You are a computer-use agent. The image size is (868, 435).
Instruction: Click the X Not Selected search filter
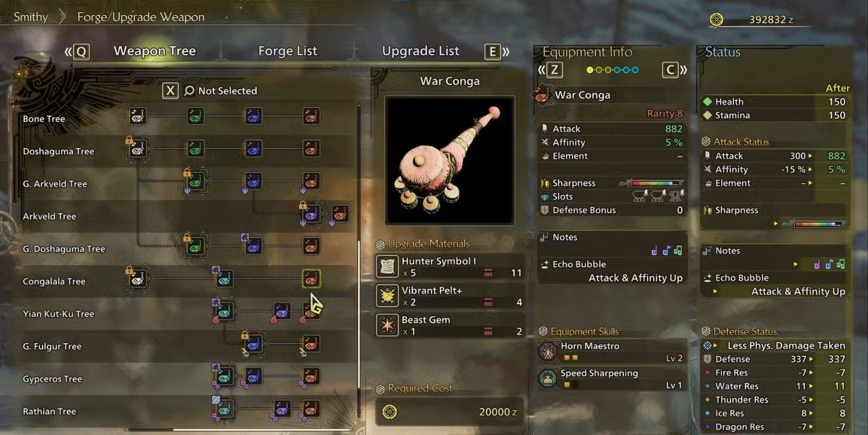click(210, 91)
